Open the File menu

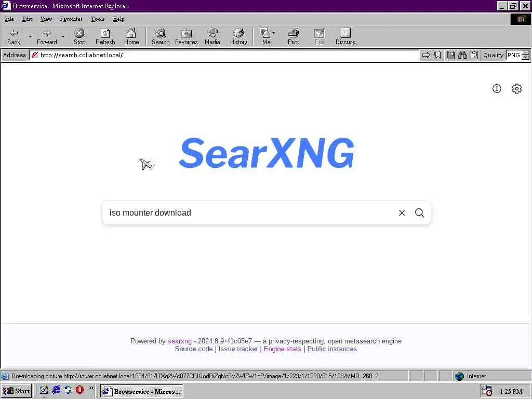(9, 19)
